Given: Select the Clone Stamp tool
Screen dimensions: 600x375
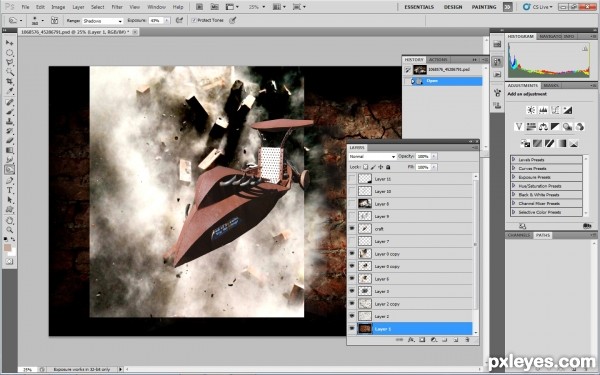Looking at the screenshot, I should [x=10, y=122].
